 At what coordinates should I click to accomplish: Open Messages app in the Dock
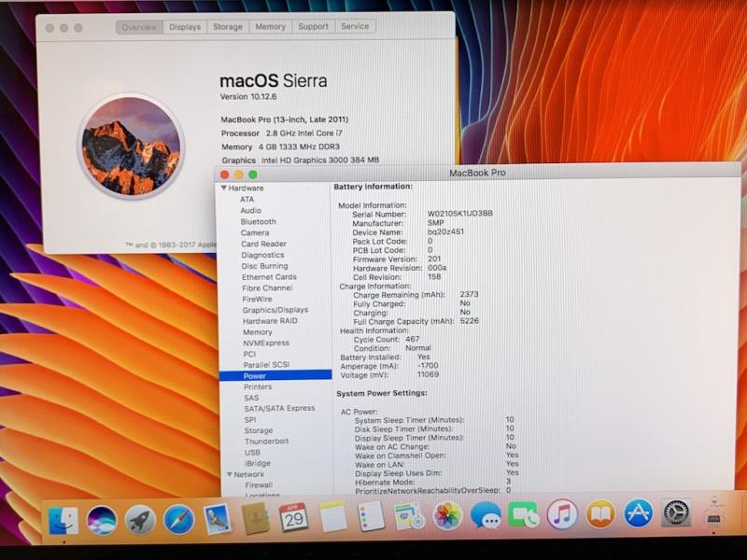(486, 515)
